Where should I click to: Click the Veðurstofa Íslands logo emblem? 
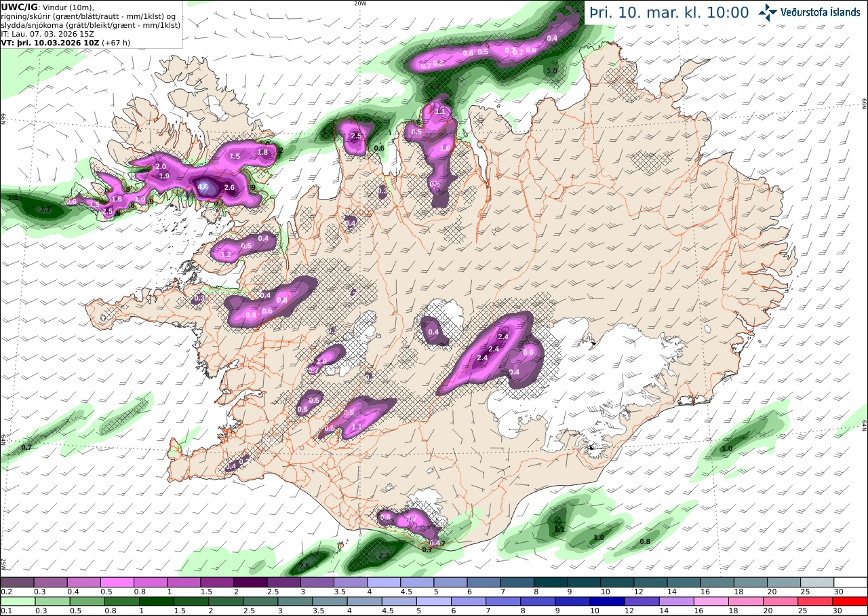pyautogui.click(x=768, y=12)
